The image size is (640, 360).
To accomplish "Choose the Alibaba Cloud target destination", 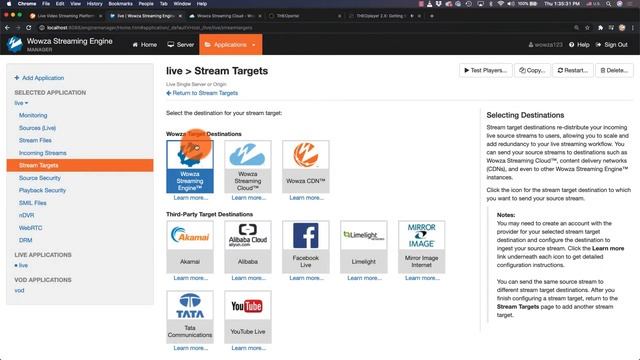I will [248, 247].
